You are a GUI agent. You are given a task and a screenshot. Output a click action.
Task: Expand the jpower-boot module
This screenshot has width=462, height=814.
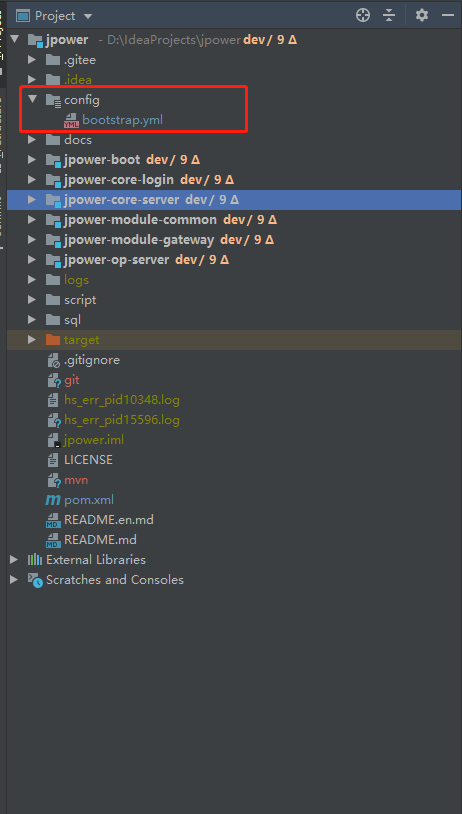[32, 159]
